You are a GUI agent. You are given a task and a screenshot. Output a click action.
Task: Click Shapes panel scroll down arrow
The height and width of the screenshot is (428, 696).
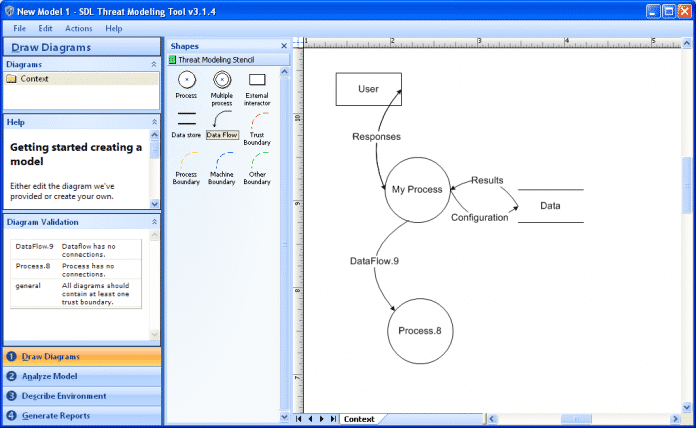(x=285, y=417)
